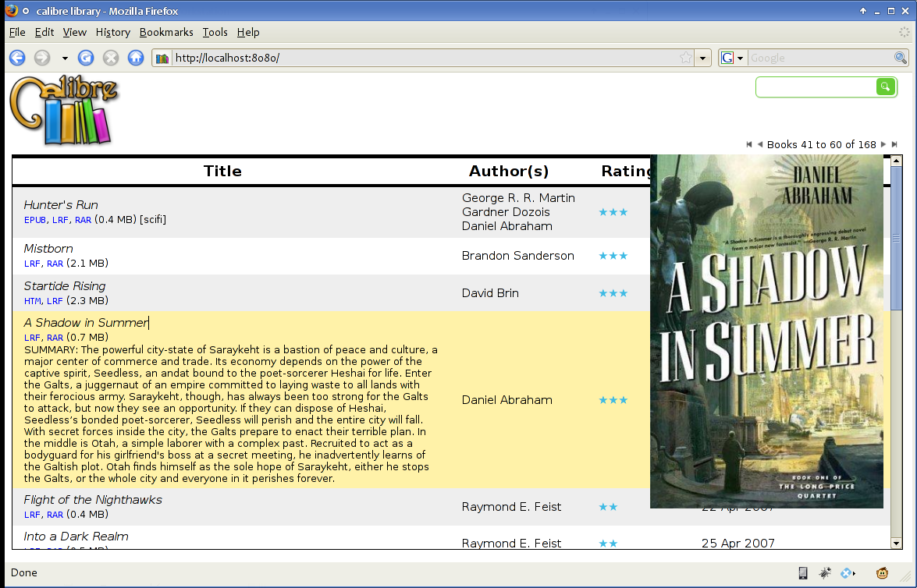The width and height of the screenshot is (917, 588).
Task: Go to the previous page of books
Action: point(760,144)
